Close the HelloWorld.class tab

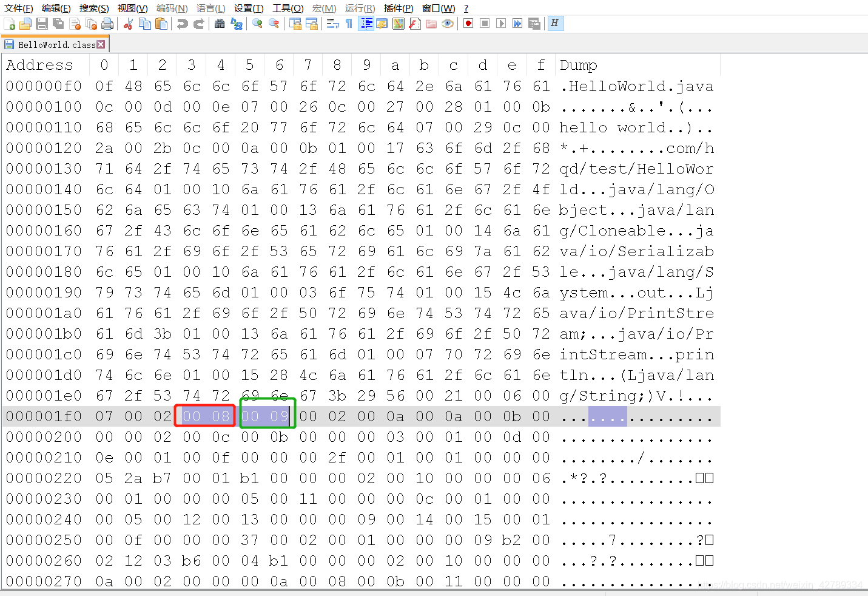pos(101,44)
